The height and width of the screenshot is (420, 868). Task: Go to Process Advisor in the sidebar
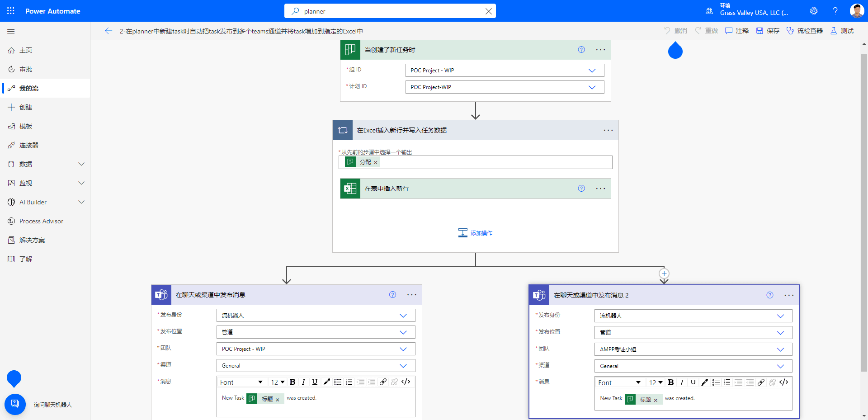[x=41, y=221]
